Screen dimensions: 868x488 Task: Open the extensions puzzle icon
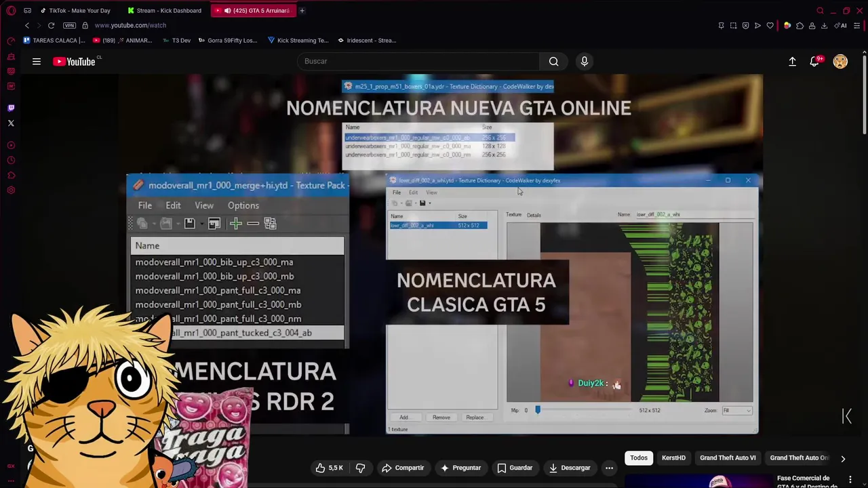(x=800, y=26)
